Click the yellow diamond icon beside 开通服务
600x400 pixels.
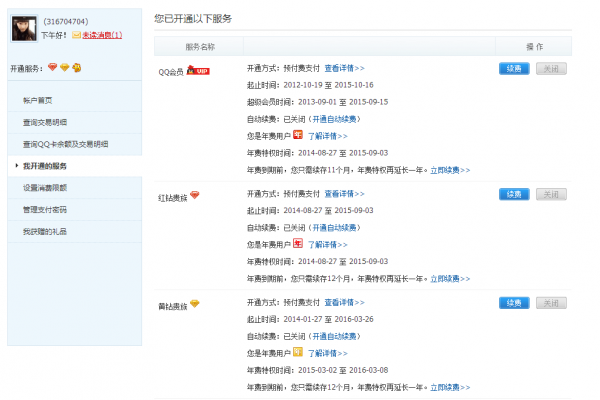pos(65,68)
